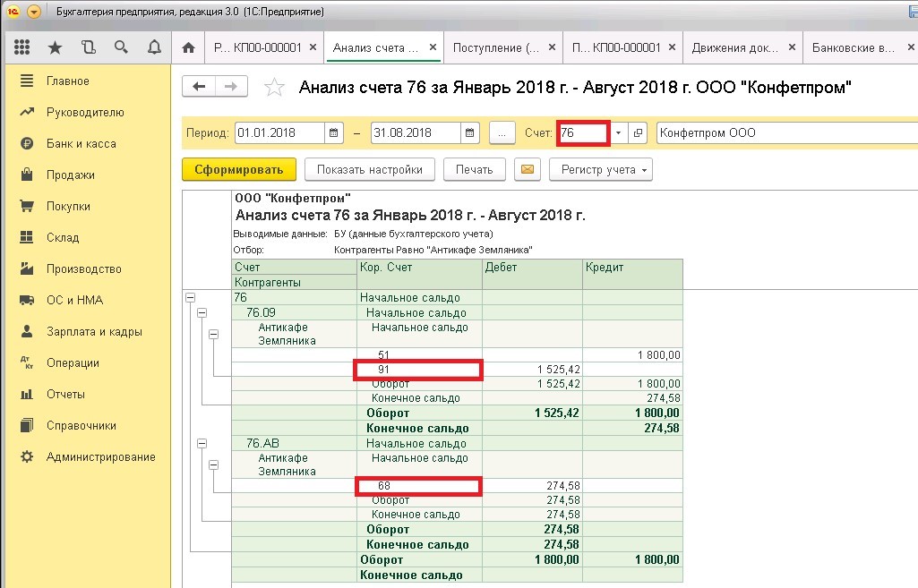This screenshot has width=918, height=588.
Task: Close the Анализ счета tab
Action: tap(433, 47)
